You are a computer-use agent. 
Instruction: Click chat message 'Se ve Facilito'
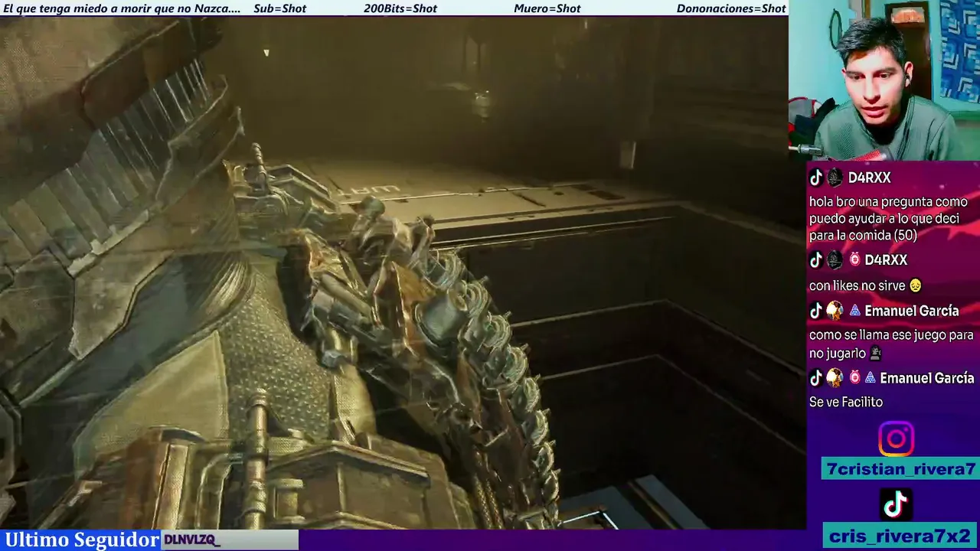846,402
